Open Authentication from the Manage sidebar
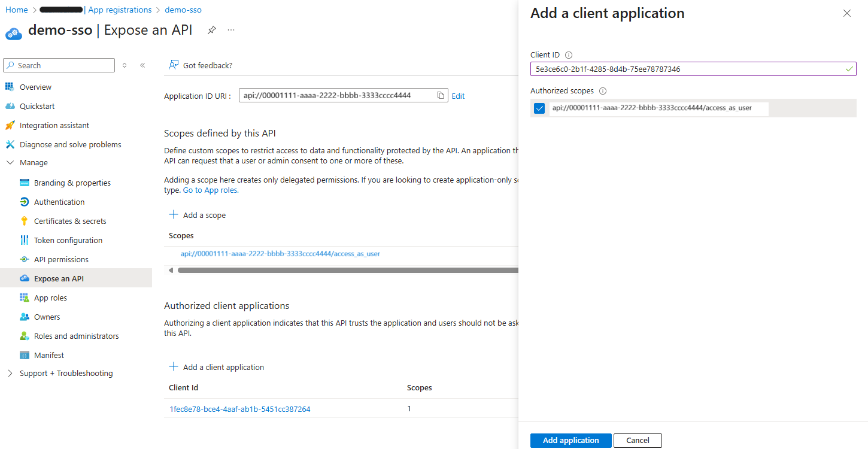This screenshot has height=449, width=868. pos(57,202)
